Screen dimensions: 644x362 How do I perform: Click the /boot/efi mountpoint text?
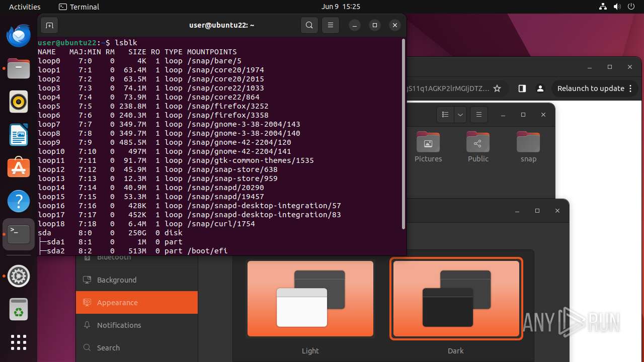pyautogui.click(x=207, y=251)
